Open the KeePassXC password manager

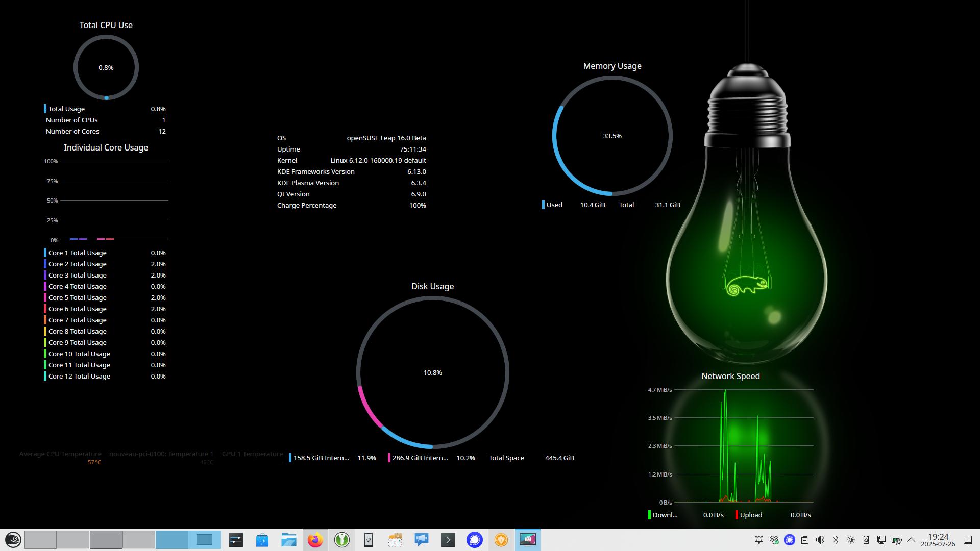342,540
